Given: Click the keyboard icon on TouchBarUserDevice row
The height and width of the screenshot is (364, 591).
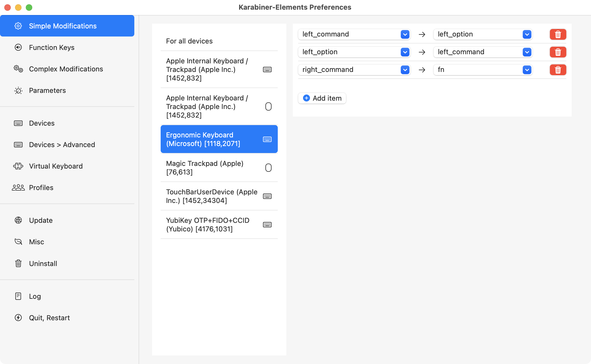Looking at the screenshot, I should pos(267,196).
